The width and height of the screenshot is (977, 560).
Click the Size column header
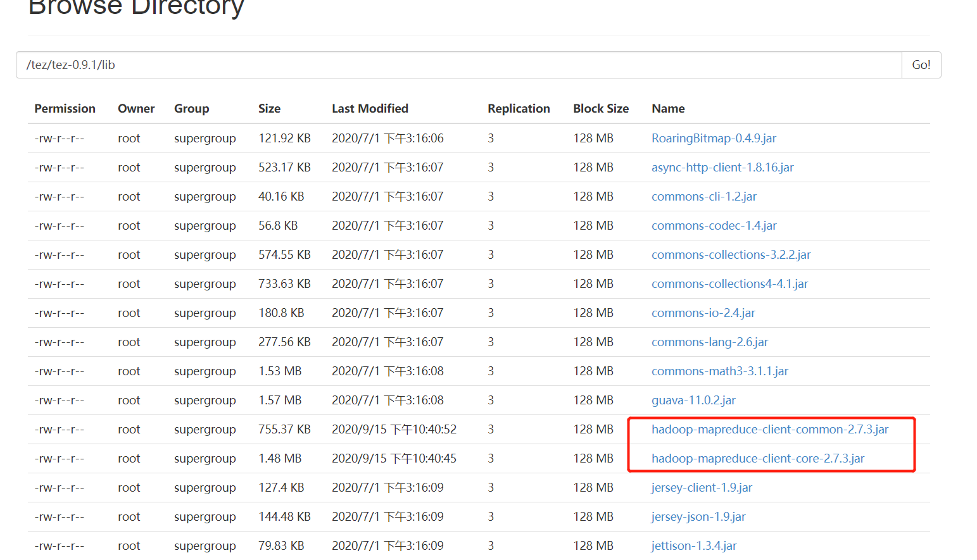269,108
